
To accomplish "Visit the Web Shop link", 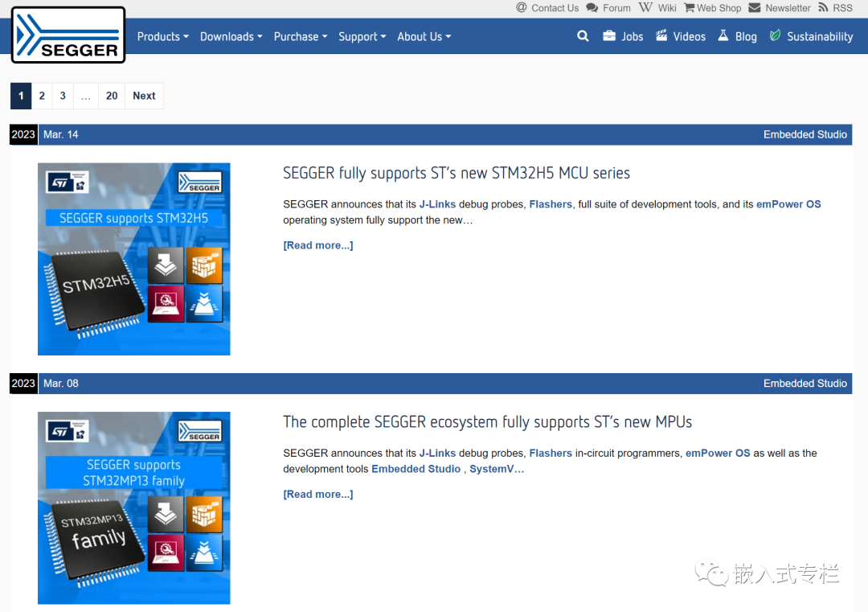I will (x=719, y=8).
